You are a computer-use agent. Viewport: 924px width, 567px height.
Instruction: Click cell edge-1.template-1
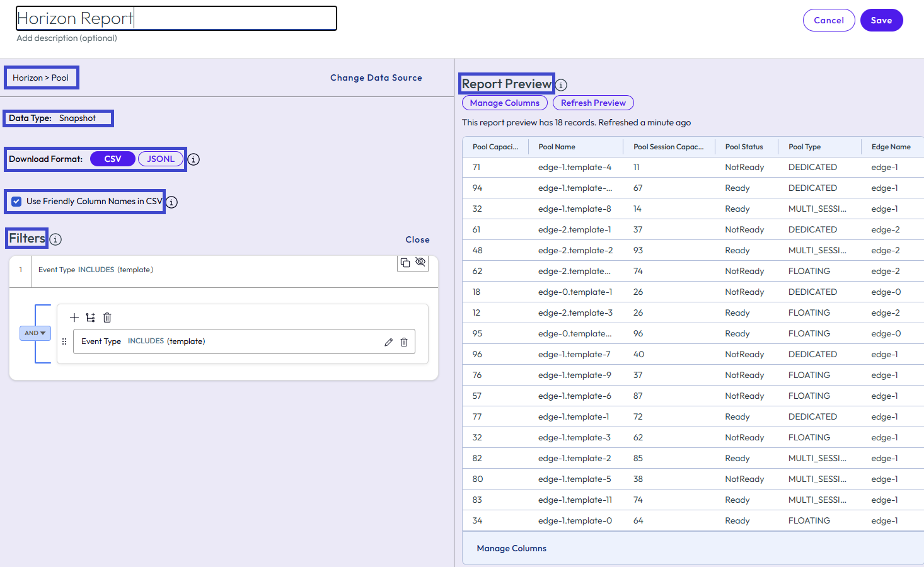pyautogui.click(x=574, y=416)
